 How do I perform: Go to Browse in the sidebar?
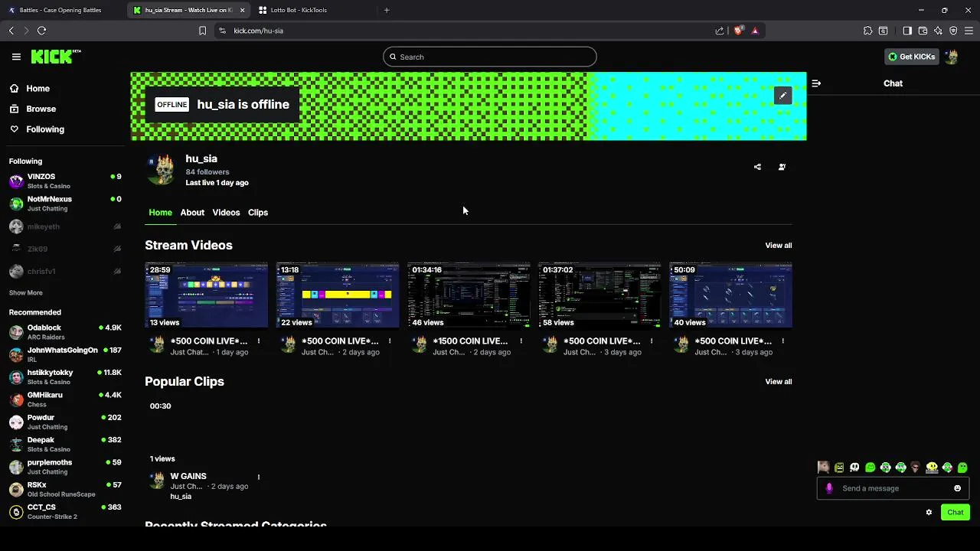33,109
